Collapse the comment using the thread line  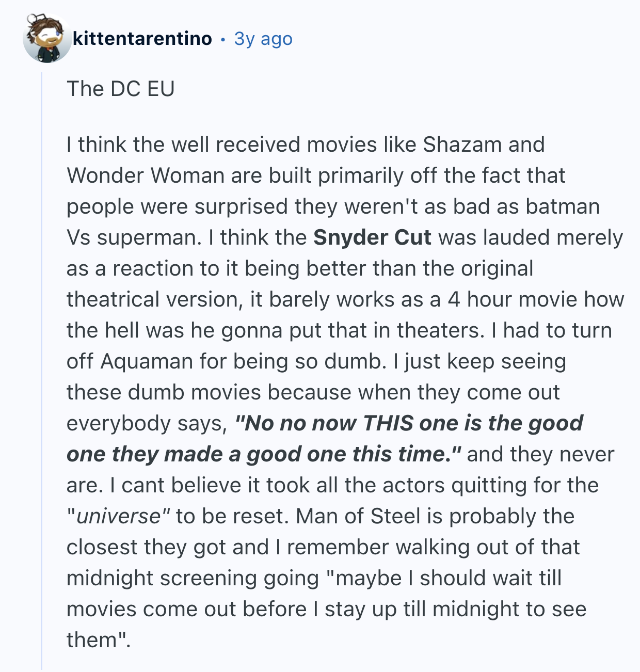pos(42,361)
